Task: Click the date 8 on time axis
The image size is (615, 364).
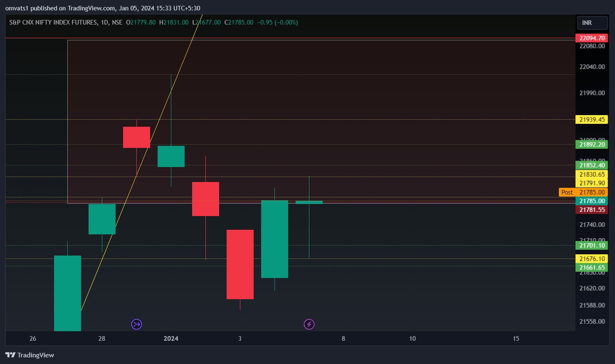Action: click(343, 339)
